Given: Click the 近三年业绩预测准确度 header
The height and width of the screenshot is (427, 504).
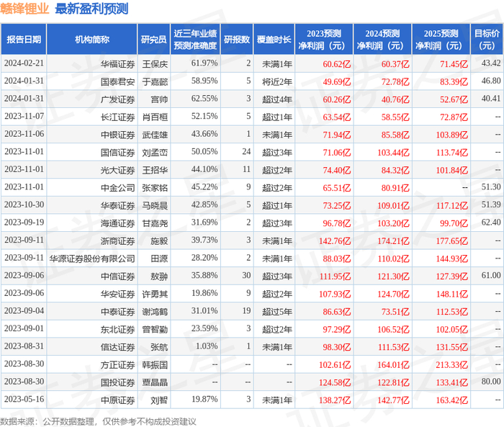Looking at the screenshot, I should [x=195, y=39].
